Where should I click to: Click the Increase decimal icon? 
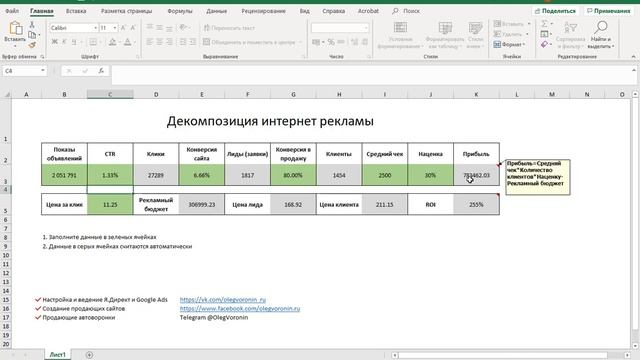pos(354,42)
